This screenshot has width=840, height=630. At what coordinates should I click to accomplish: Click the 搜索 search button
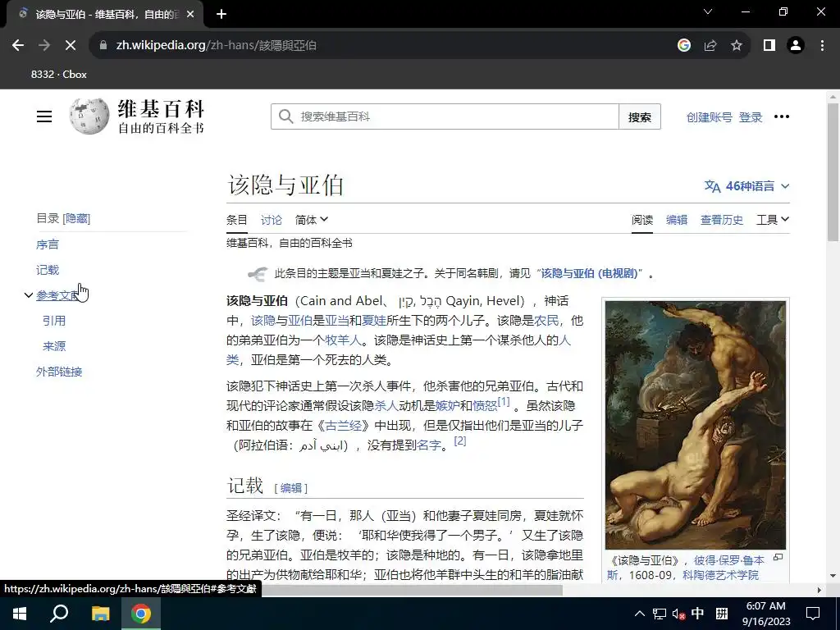[640, 116]
